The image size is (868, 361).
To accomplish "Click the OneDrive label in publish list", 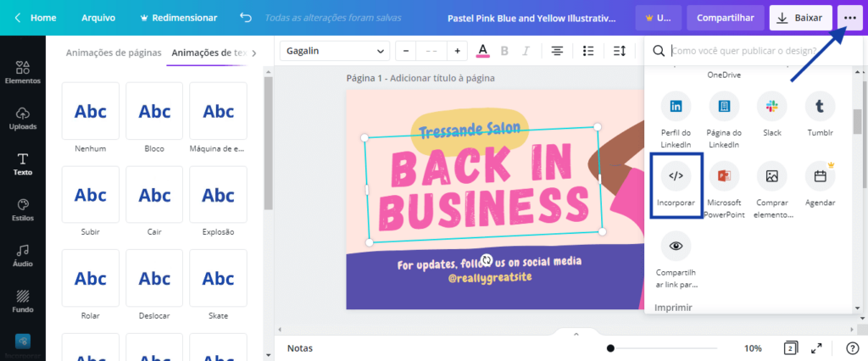I will [724, 75].
